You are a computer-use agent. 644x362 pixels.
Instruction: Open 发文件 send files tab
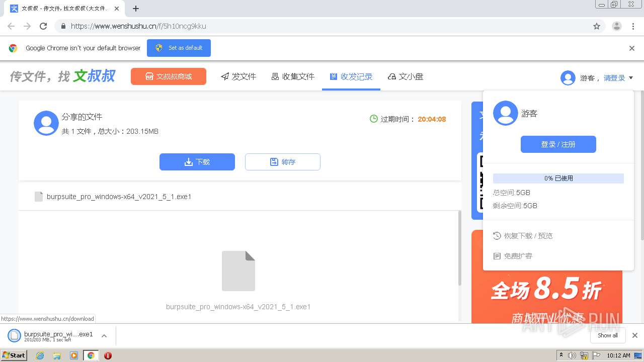point(238,76)
